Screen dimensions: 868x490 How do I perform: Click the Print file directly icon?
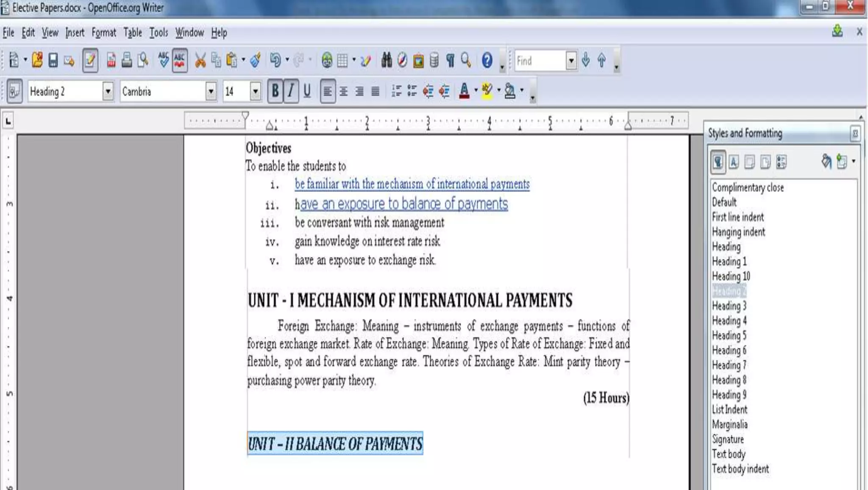coord(127,60)
